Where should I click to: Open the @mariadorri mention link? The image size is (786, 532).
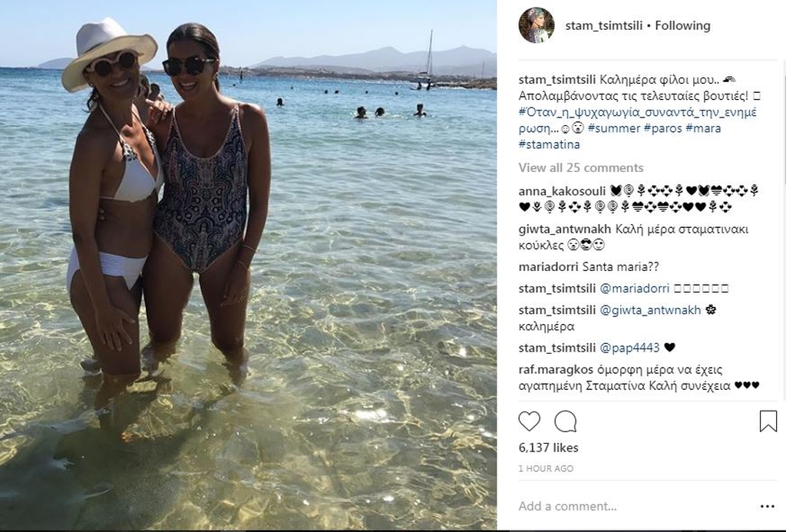[635, 289]
